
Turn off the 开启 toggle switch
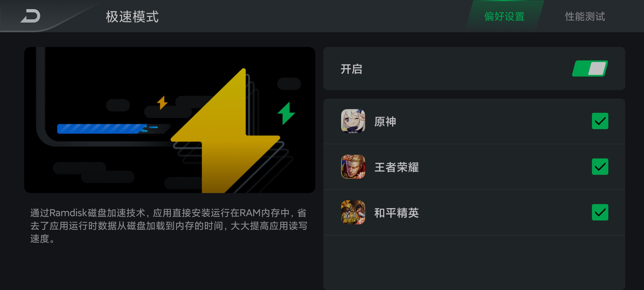(590, 68)
